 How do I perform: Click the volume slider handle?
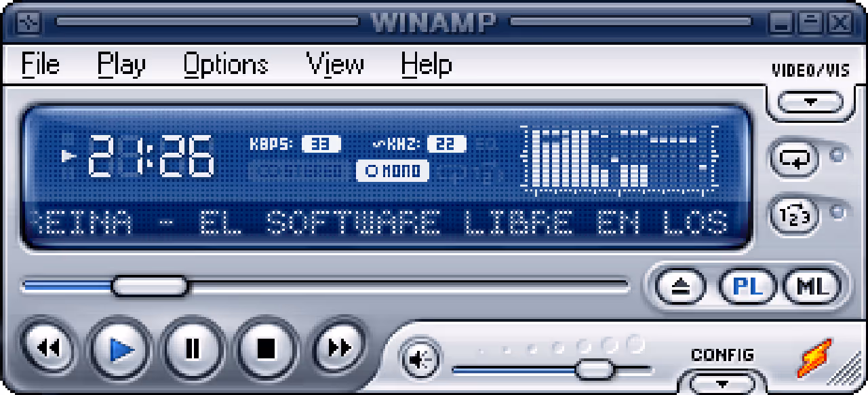coord(594,369)
